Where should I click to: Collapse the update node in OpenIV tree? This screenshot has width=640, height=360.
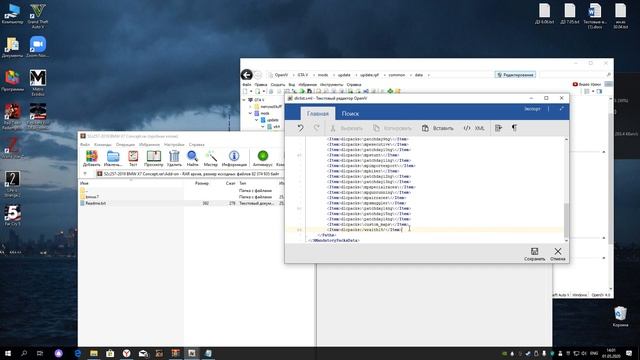coord(257,120)
